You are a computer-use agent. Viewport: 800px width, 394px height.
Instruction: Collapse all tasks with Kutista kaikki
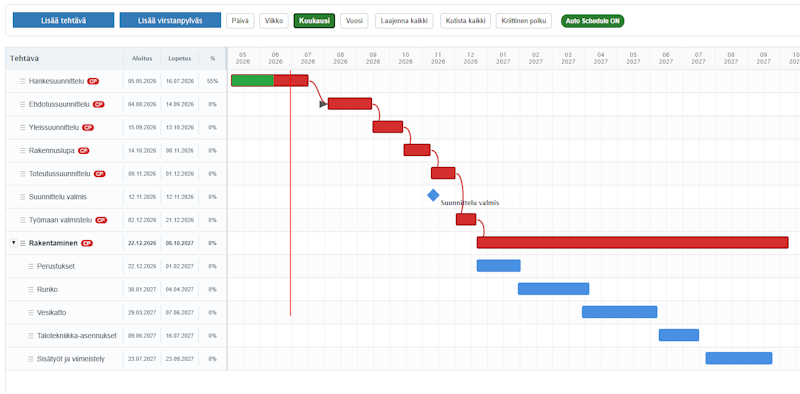(465, 21)
